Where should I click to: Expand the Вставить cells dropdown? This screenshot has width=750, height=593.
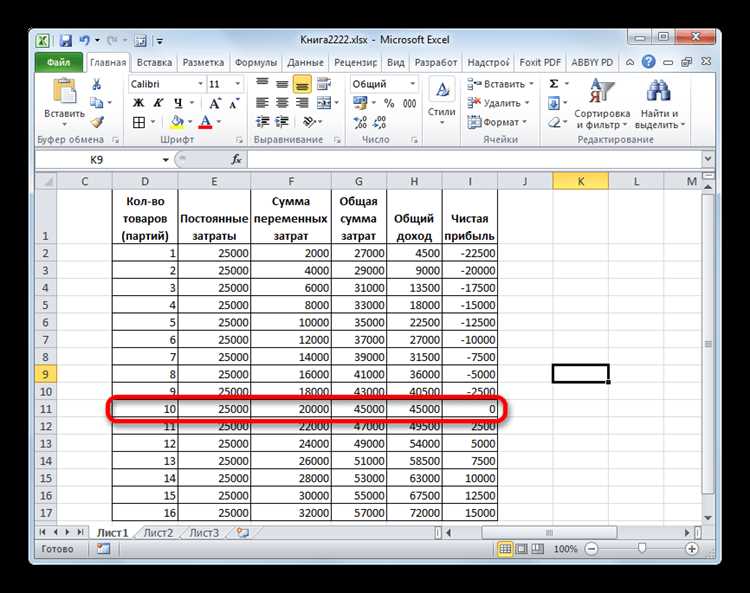tap(531, 84)
